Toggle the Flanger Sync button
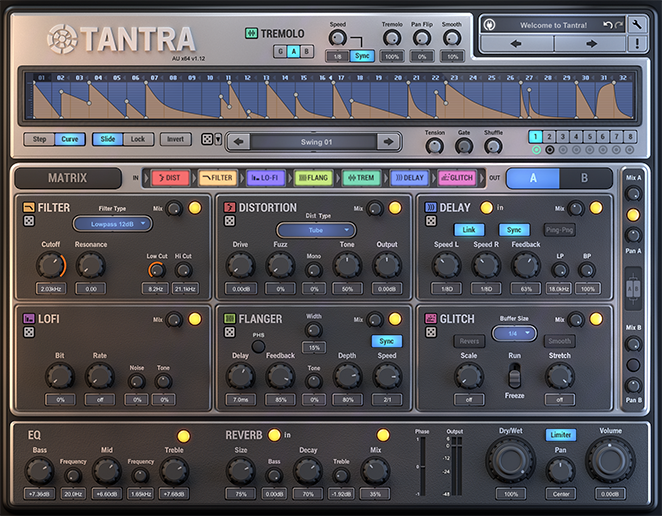 [x=387, y=341]
